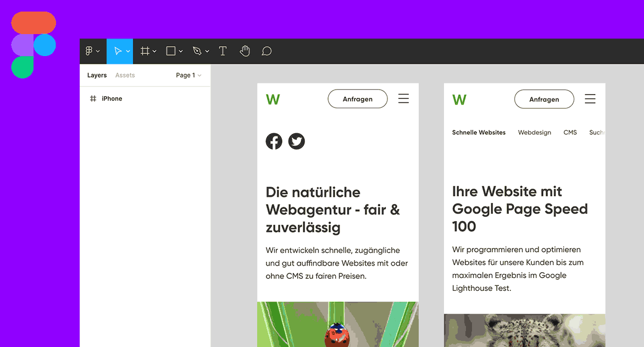Open Move tool options chevron
The height and width of the screenshot is (347, 644).
coord(128,51)
